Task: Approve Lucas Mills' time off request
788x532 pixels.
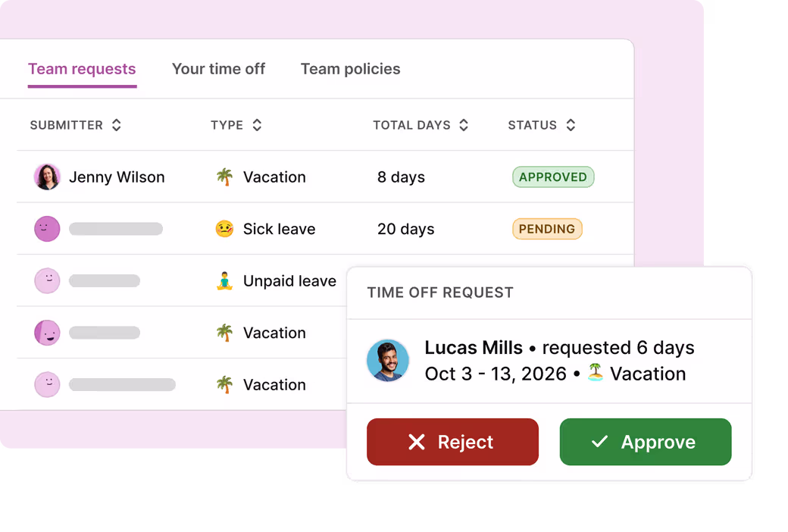Action: (646, 442)
